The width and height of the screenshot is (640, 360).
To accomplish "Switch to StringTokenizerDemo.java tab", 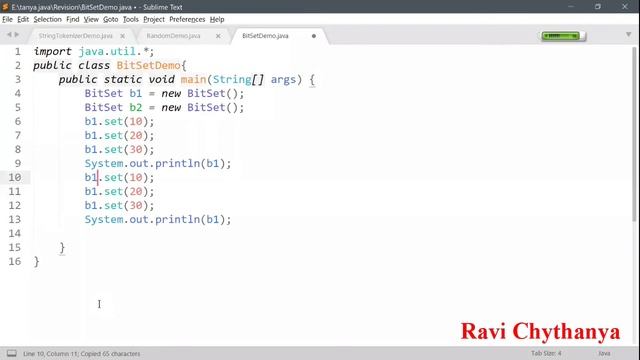I will coord(76,36).
